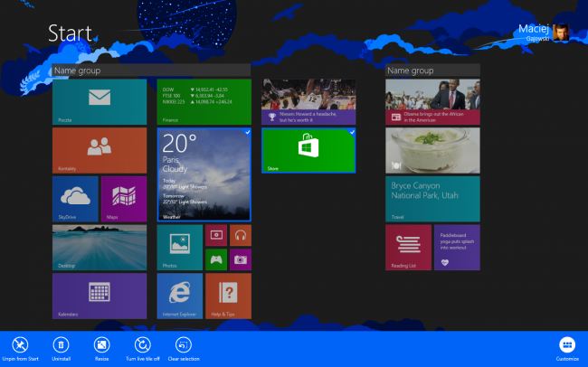Deselect the checked Weather tile
The image size is (588, 367).
pyautogui.click(x=204, y=174)
